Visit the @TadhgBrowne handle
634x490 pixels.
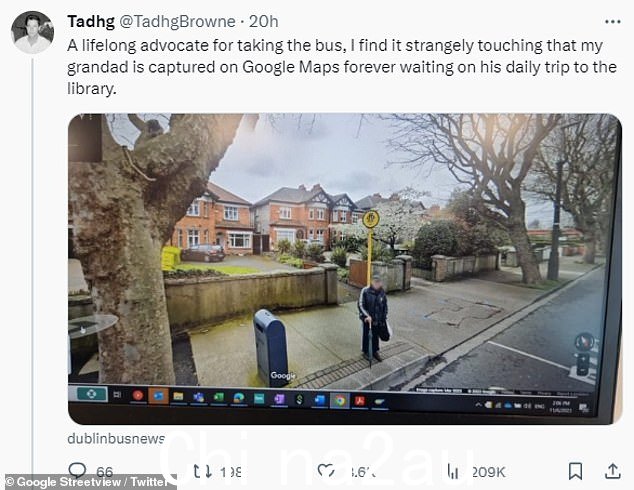click(178, 21)
